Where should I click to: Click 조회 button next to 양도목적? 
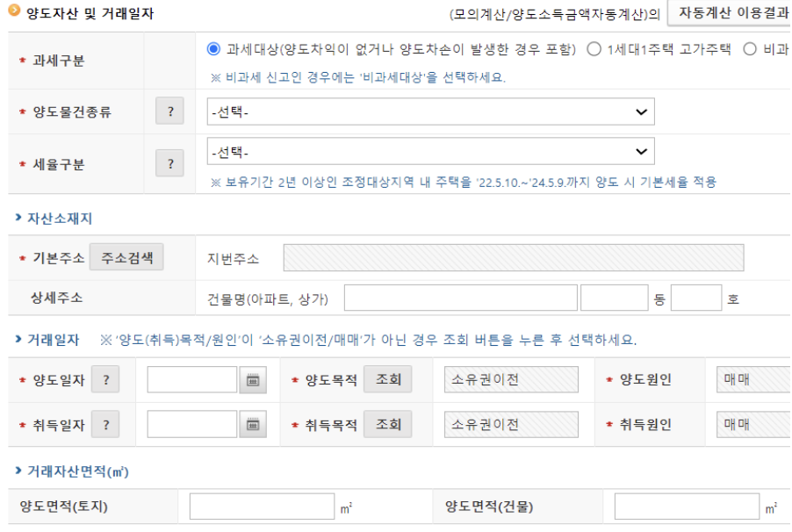(x=388, y=380)
